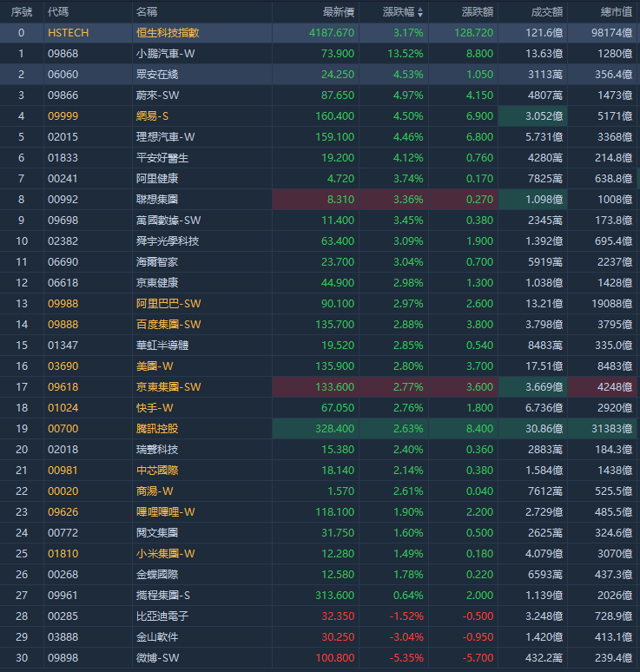The width and height of the screenshot is (640, 672).
Task: Select the 恒生科技指數 index row name
Action: click(168, 33)
